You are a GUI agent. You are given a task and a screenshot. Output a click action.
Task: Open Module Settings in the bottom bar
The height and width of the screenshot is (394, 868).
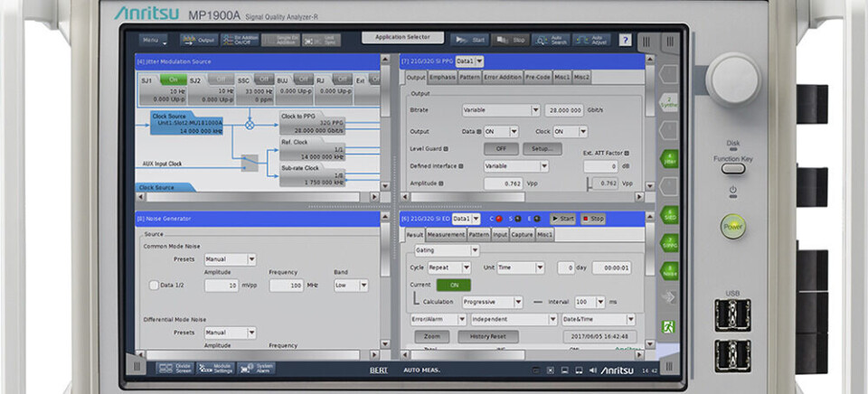[215, 368]
